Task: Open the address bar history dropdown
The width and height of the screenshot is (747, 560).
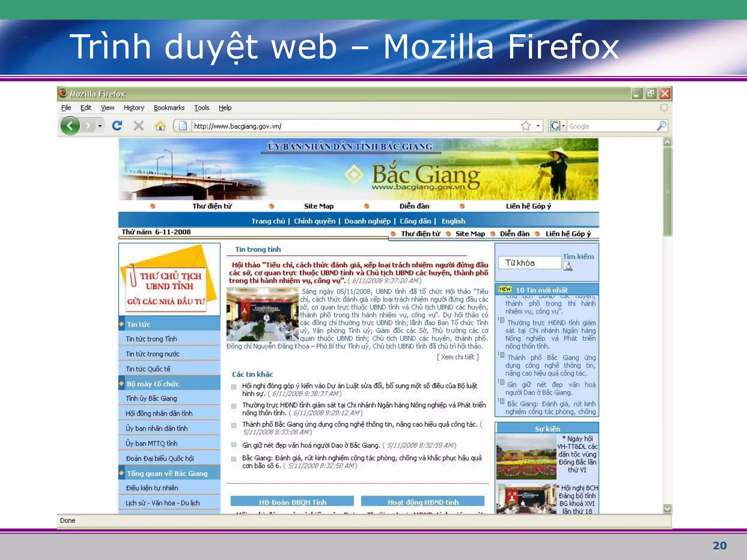Action: point(538,126)
